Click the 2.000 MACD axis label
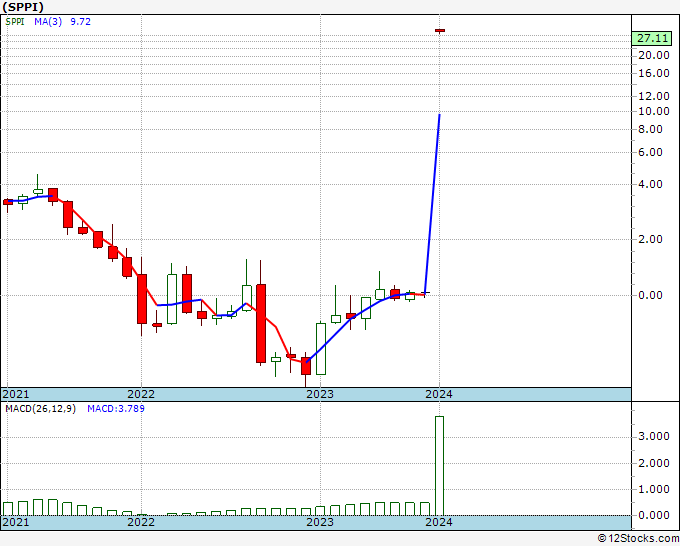Screen dimensions: 680x546 (x=654, y=463)
